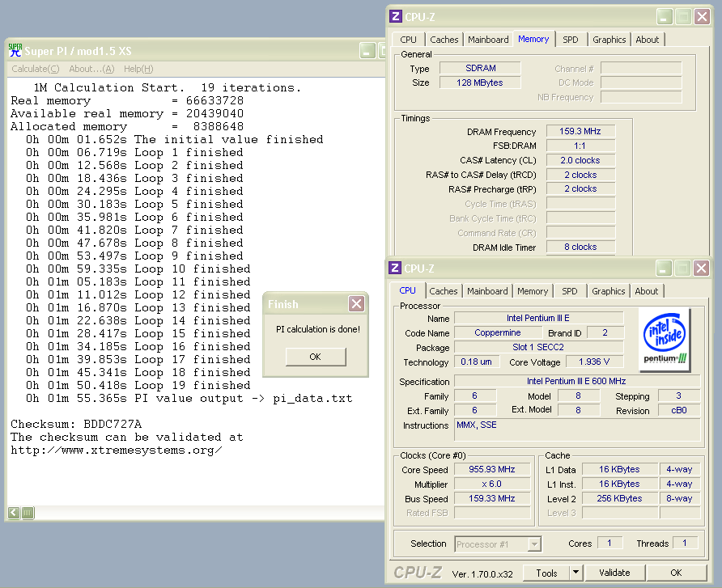722x588 pixels.
Task: Click the Code Name Coppermine value
Action: (x=497, y=332)
